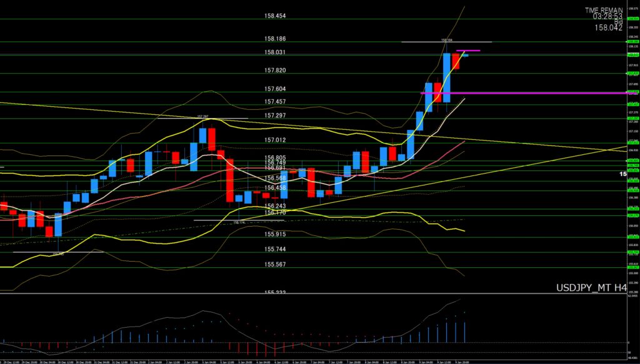Viewport: 640px width, 364px height.
Task: Click the tall blue candle at chart peak
Action: coord(447,77)
